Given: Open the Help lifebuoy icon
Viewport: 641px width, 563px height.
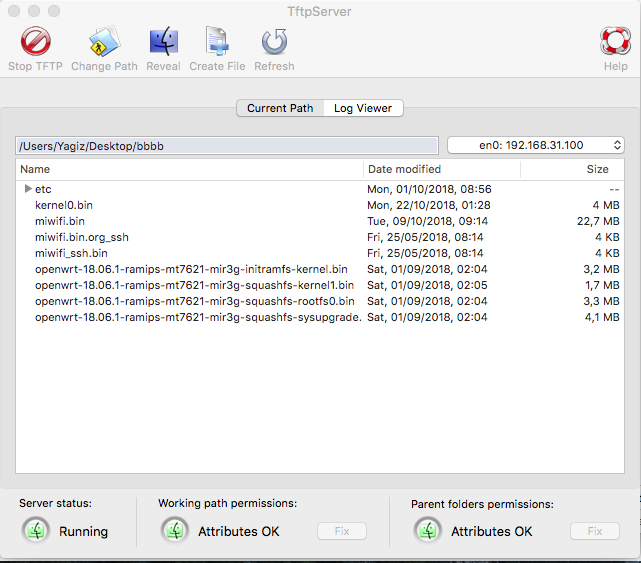Looking at the screenshot, I should 615,41.
